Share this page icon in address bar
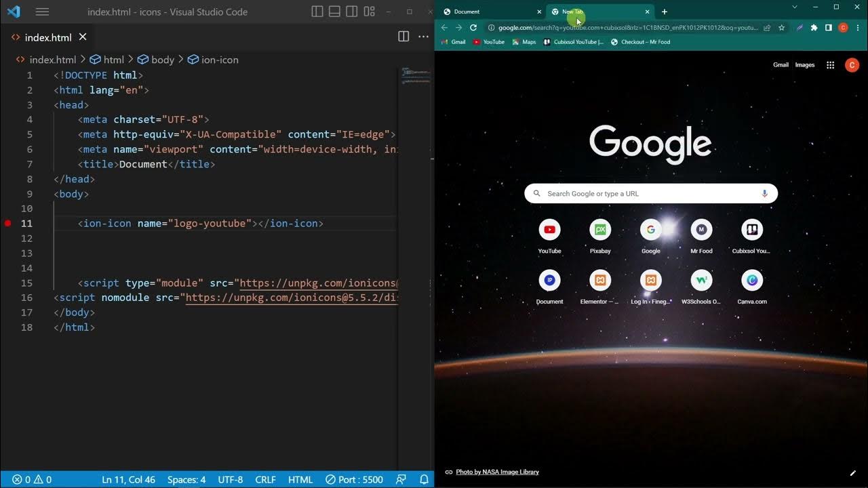Image resolution: width=868 pixels, height=488 pixels. coord(767,28)
